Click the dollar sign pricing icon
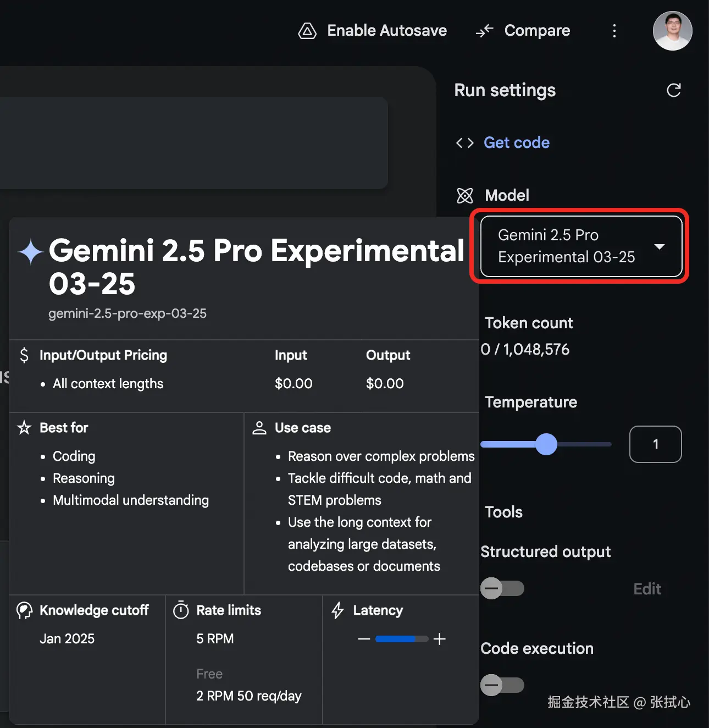This screenshot has width=709, height=728. pos(24,355)
